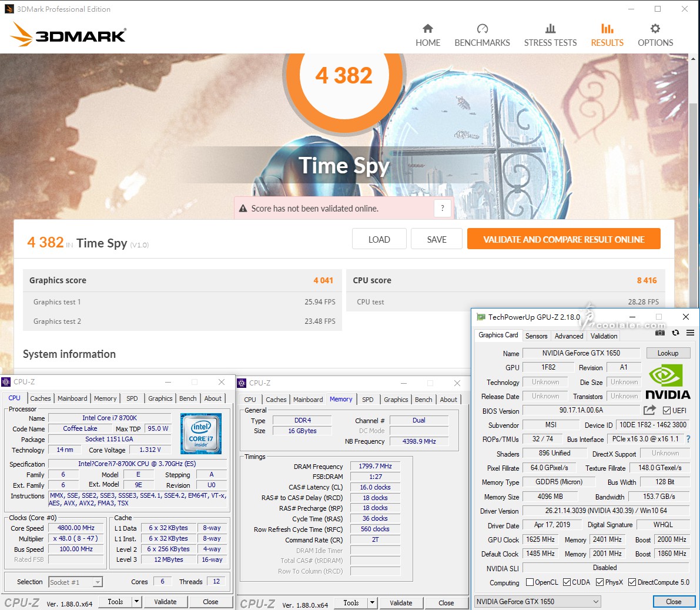Switch to the Sensors tab in GPU-Z
This screenshot has width=700, height=610.
tap(536, 336)
